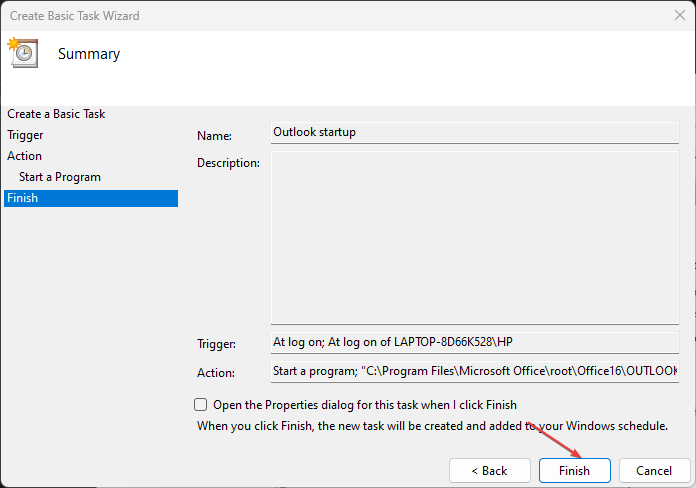
Task: Click the Start a program action field
Action: click(474, 372)
